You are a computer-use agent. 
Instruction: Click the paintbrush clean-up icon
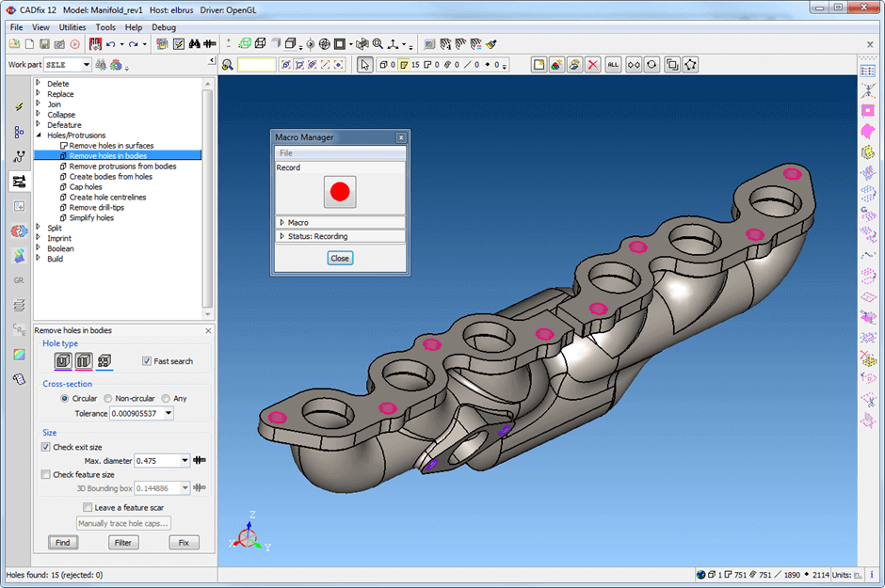pos(491,44)
